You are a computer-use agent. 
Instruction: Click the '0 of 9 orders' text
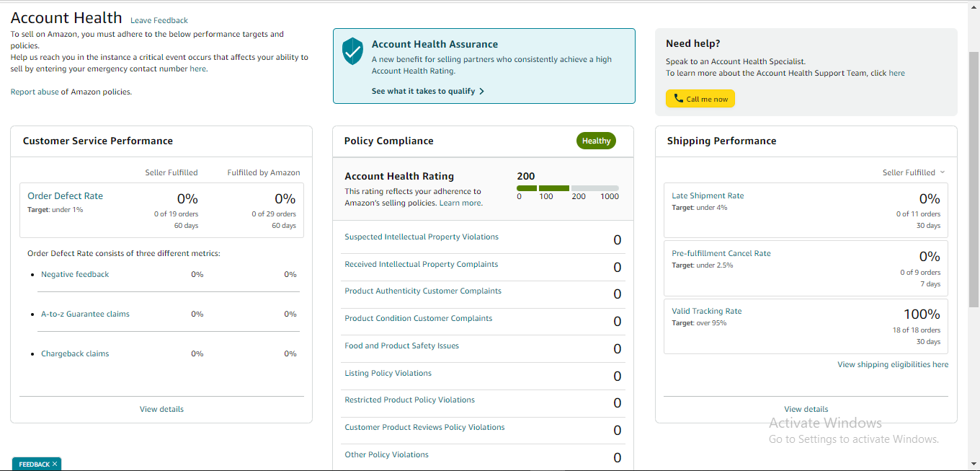point(920,273)
